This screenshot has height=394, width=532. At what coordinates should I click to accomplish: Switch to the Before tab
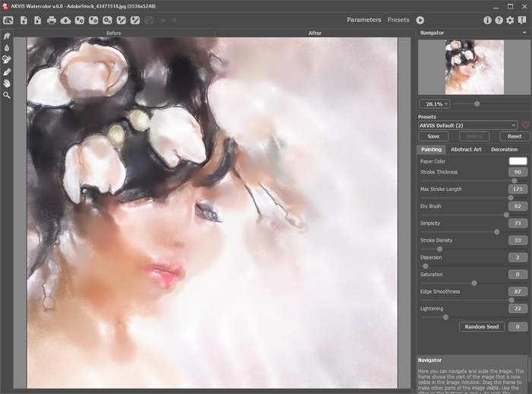(x=114, y=33)
